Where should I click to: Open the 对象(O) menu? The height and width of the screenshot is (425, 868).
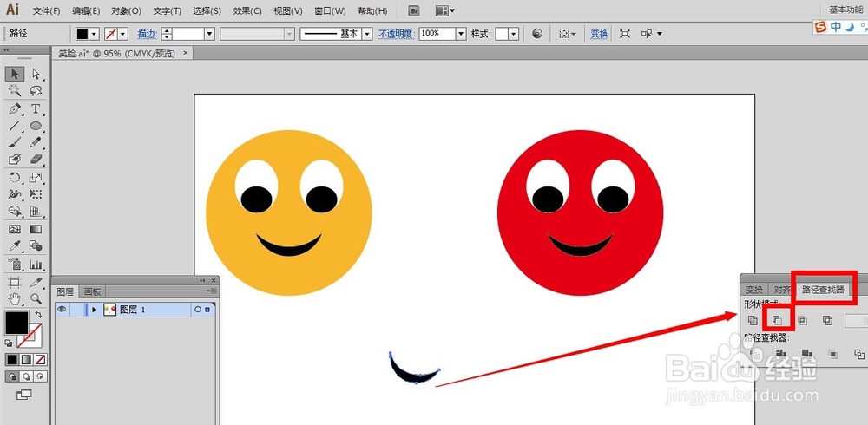[126, 11]
